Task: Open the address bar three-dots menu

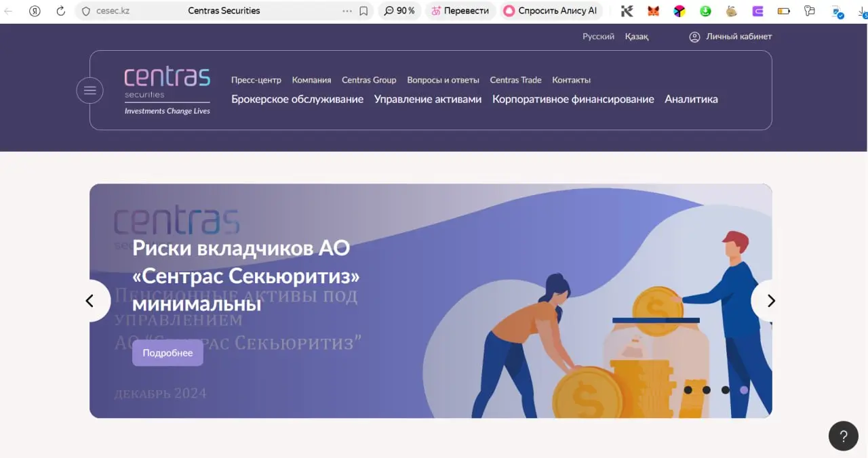Action: click(347, 11)
